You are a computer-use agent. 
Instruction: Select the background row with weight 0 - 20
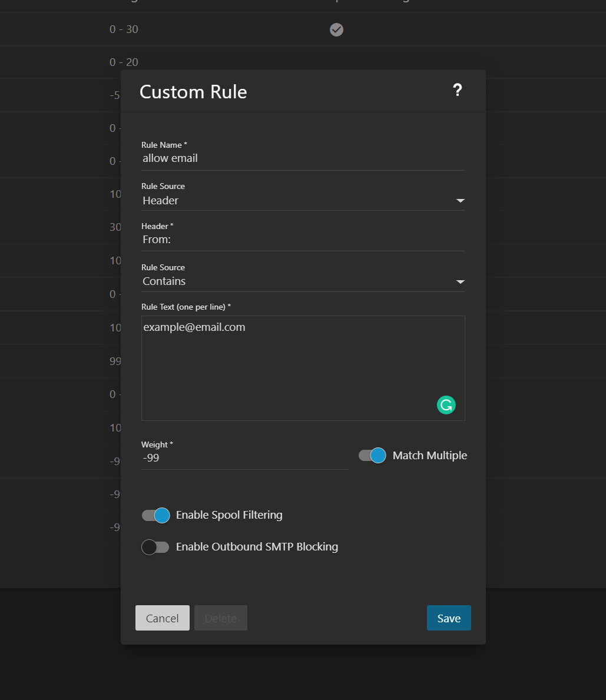pos(59,62)
